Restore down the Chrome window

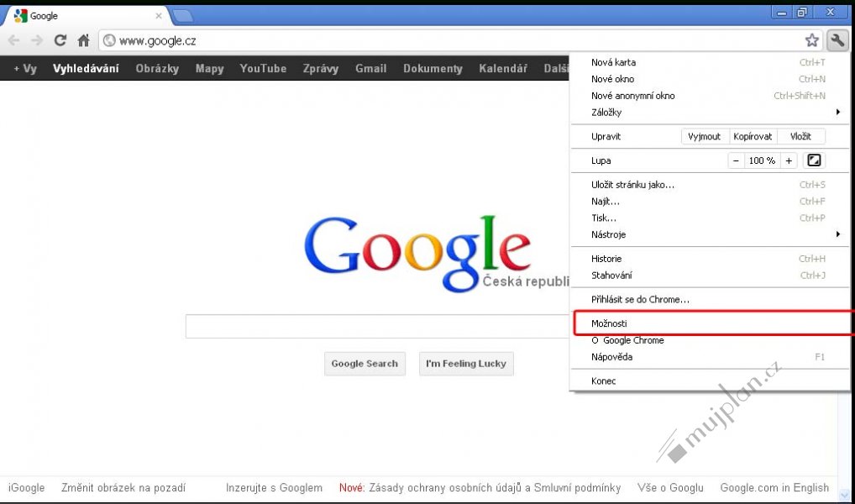[x=801, y=13]
